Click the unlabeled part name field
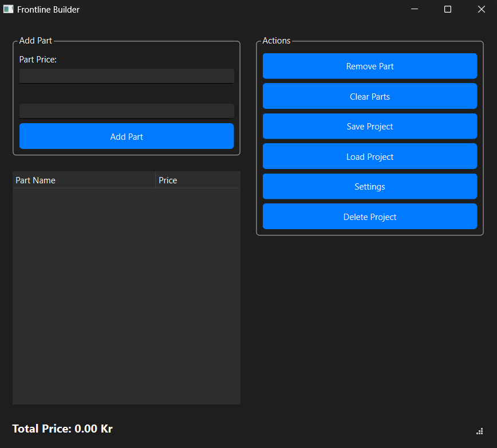This screenshot has height=448, width=497. [x=126, y=110]
